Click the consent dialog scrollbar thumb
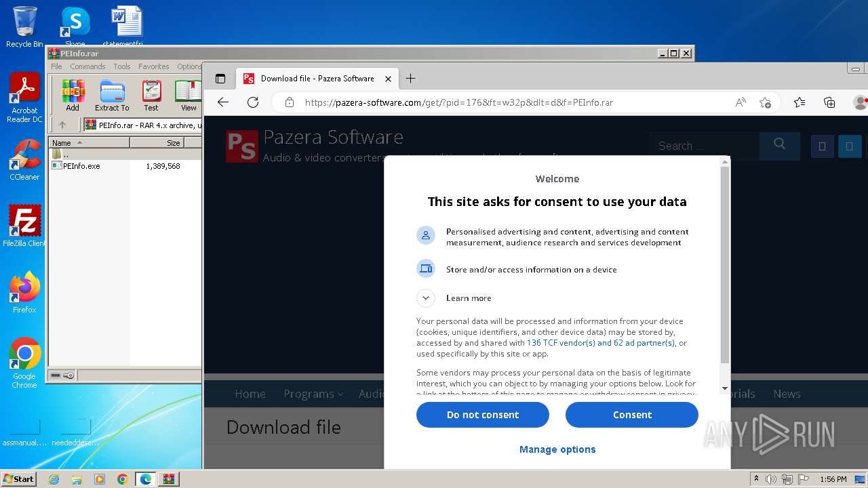This screenshot has height=488, width=868. point(725,265)
